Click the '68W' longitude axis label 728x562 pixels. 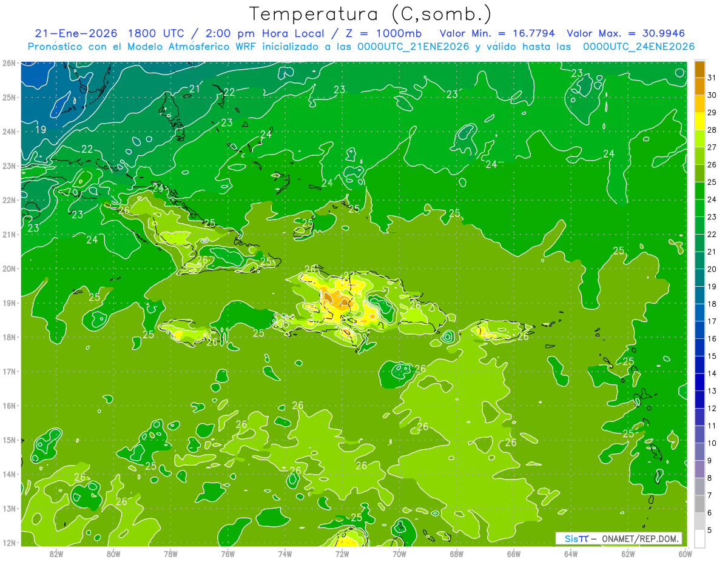tap(457, 554)
